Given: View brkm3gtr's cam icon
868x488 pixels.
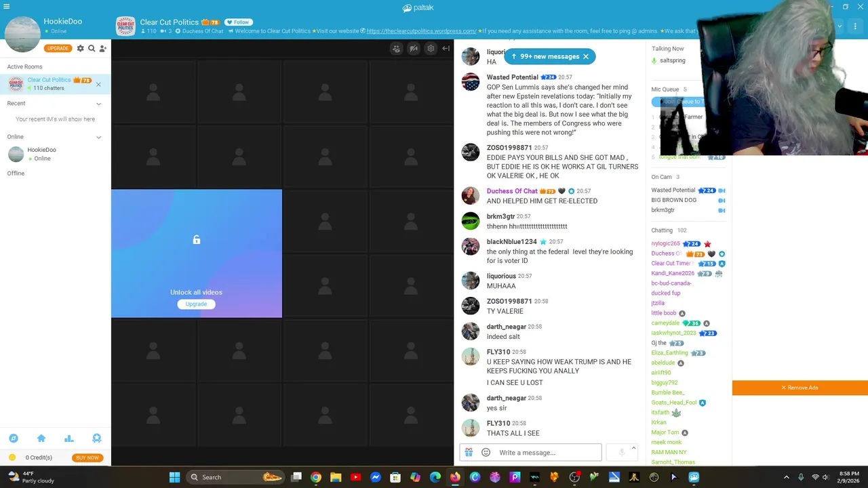Looking at the screenshot, I should 722,210.
